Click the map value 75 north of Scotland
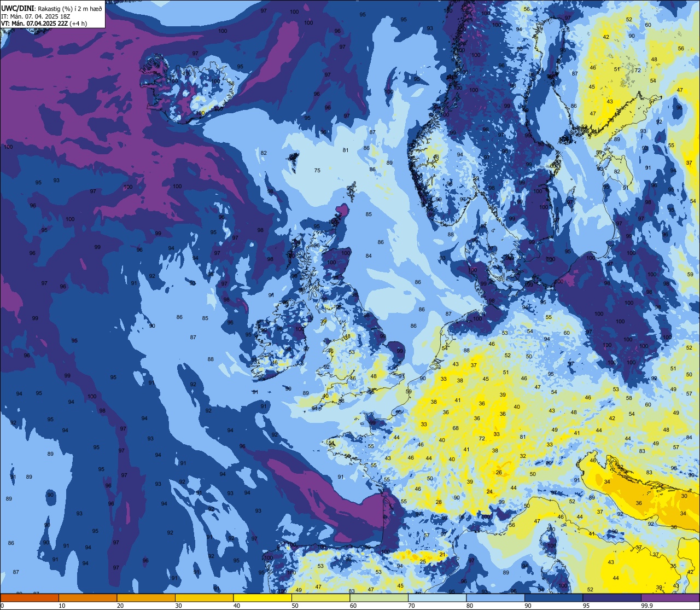This screenshot has width=700, height=610. (x=317, y=171)
